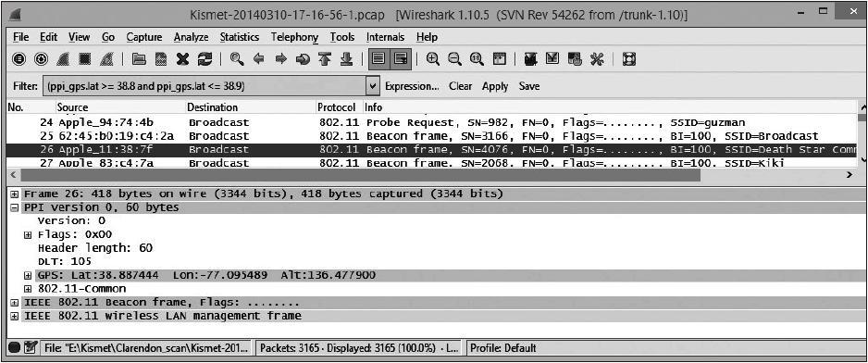Viewport: 868px width, 363px height.
Task: Open the Capture menu
Action: [x=144, y=37]
